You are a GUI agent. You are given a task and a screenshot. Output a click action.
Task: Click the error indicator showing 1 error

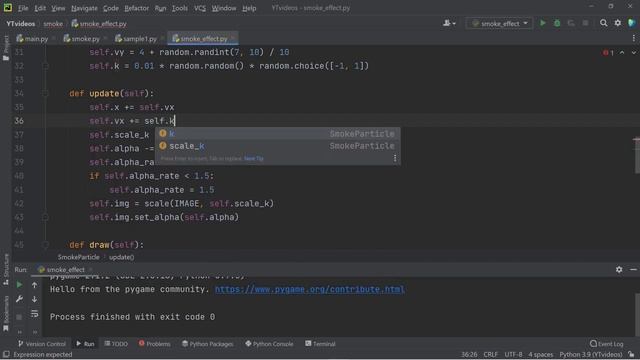[x=608, y=53]
